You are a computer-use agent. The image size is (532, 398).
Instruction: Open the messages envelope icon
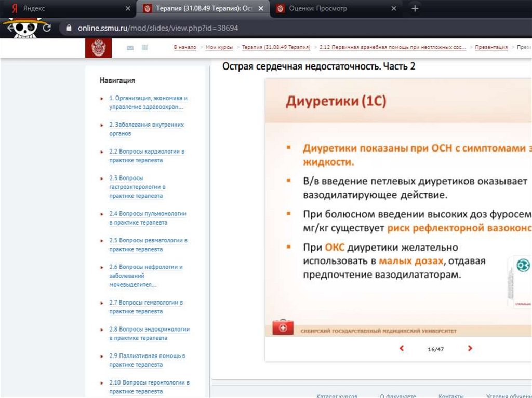tap(130, 48)
